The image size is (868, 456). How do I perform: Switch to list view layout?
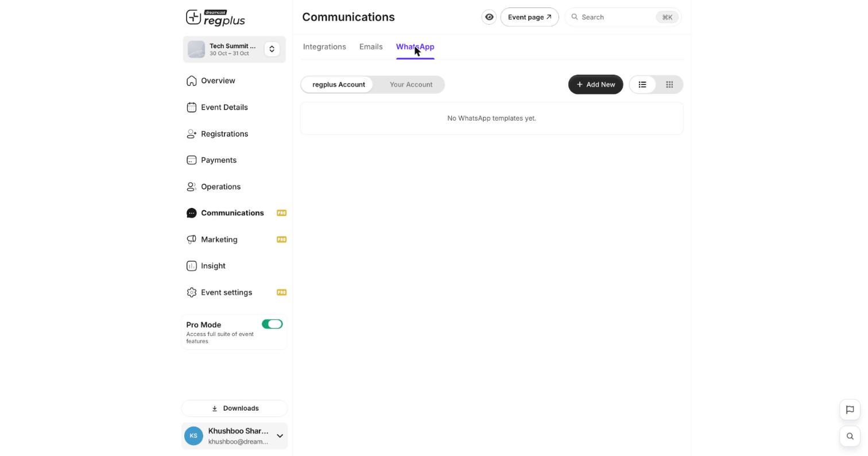[x=642, y=84]
